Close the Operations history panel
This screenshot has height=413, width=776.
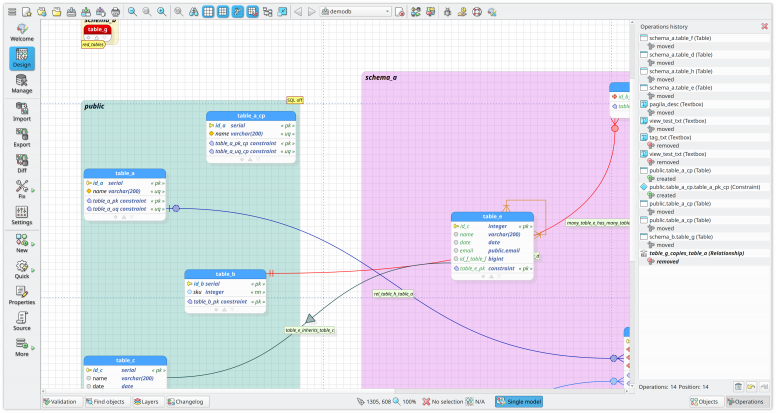coord(764,27)
